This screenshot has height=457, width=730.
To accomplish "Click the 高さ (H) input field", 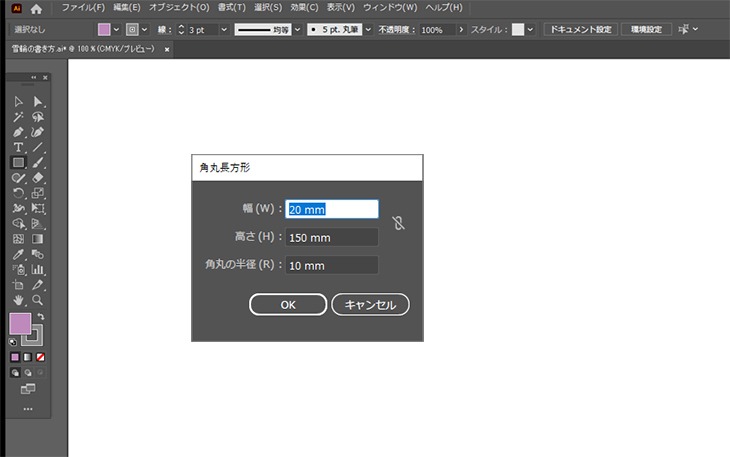I will point(332,238).
